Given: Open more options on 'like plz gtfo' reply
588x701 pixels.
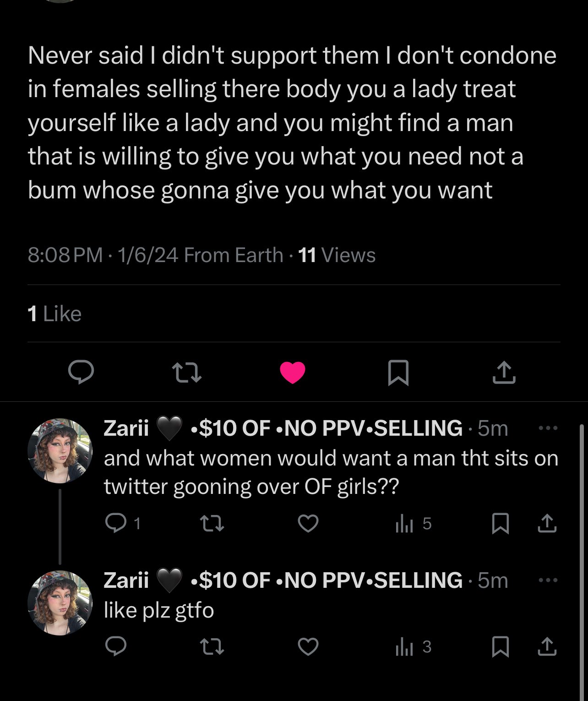Looking at the screenshot, I should click(x=548, y=580).
